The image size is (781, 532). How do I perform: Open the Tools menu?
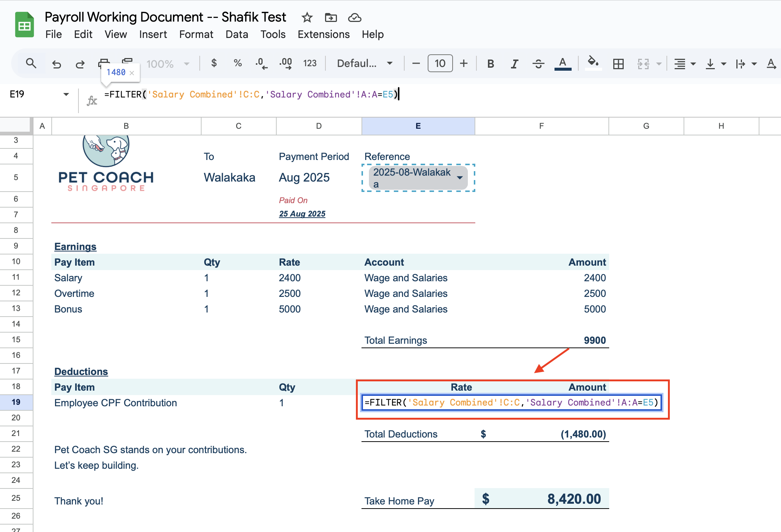273,34
